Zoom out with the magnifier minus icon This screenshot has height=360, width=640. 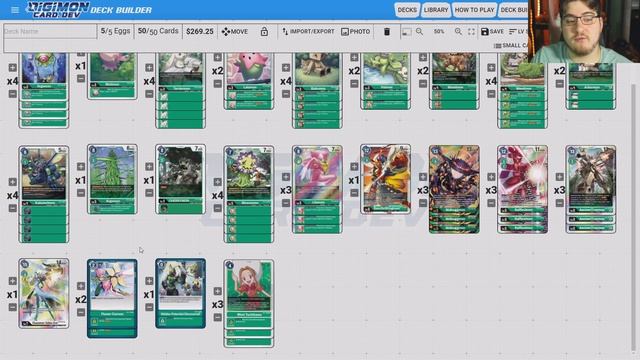pyautogui.click(x=419, y=31)
